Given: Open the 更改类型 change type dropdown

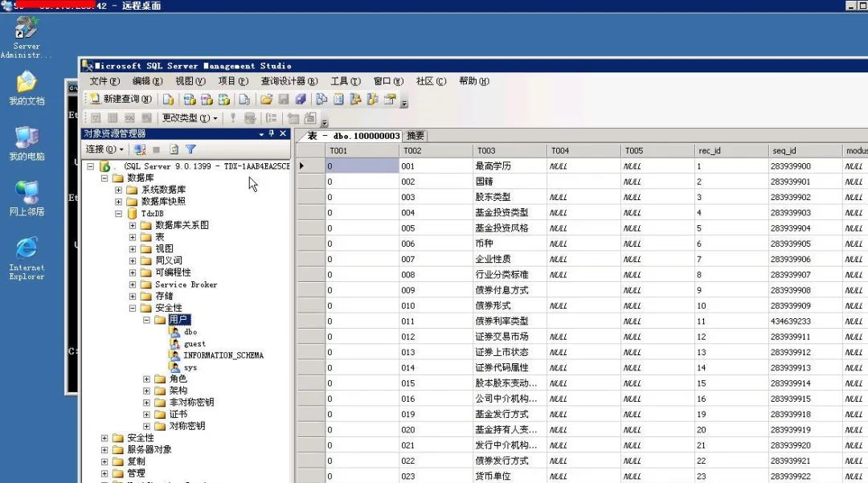Looking at the screenshot, I should point(190,118).
